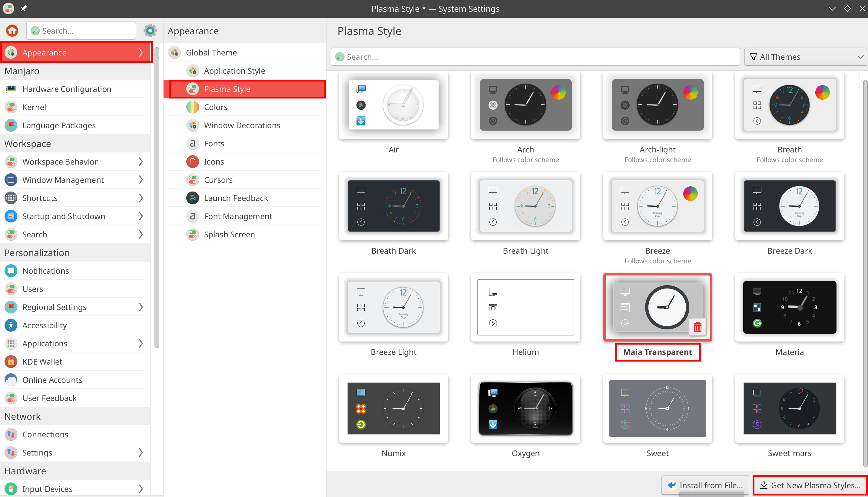This screenshot has height=497, width=868.
Task: Click the red Icons category icon
Action: coord(193,162)
